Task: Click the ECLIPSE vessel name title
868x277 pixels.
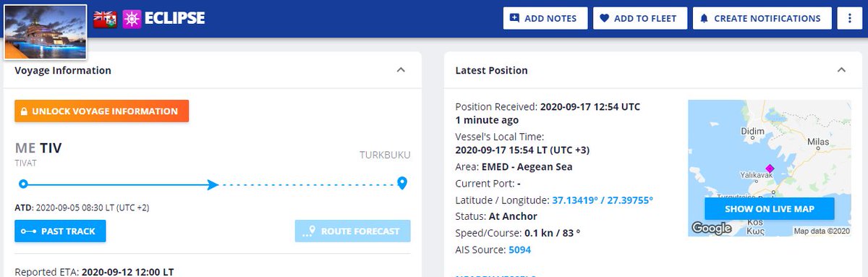Action: click(x=174, y=18)
